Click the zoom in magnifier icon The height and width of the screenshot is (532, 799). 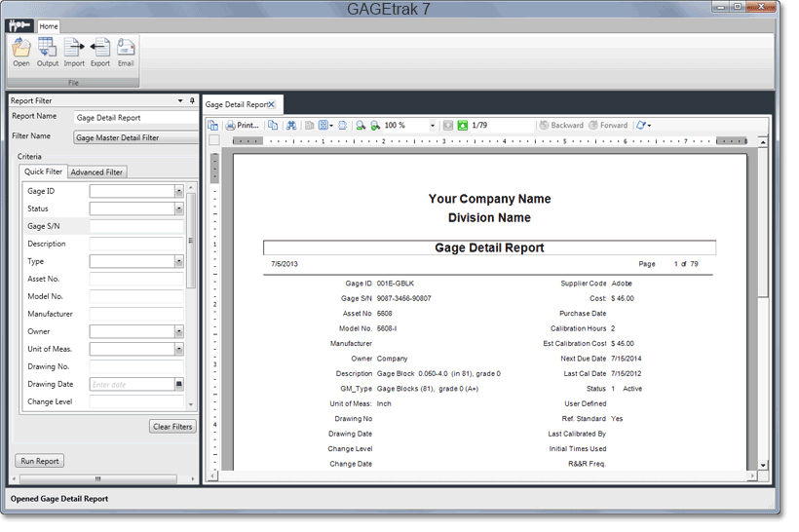[x=375, y=126]
